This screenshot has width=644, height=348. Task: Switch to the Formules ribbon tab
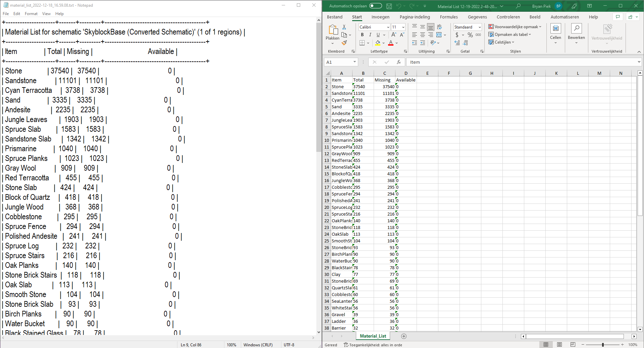coord(448,17)
